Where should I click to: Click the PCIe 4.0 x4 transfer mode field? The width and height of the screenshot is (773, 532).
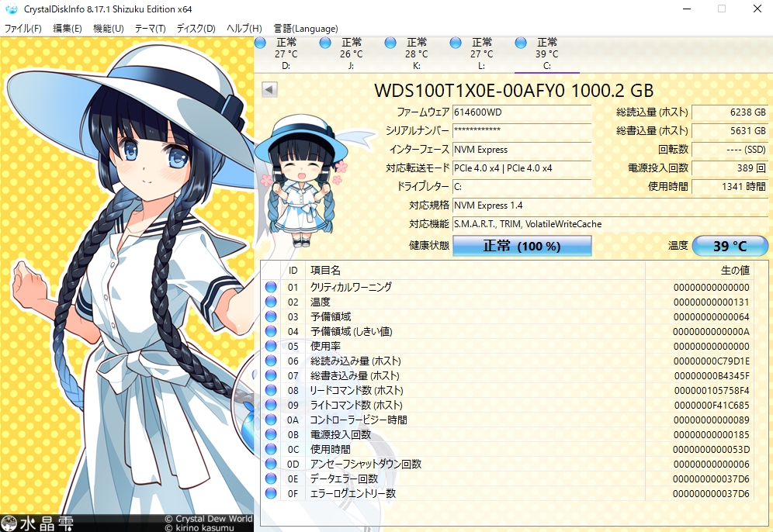(522, 168)
